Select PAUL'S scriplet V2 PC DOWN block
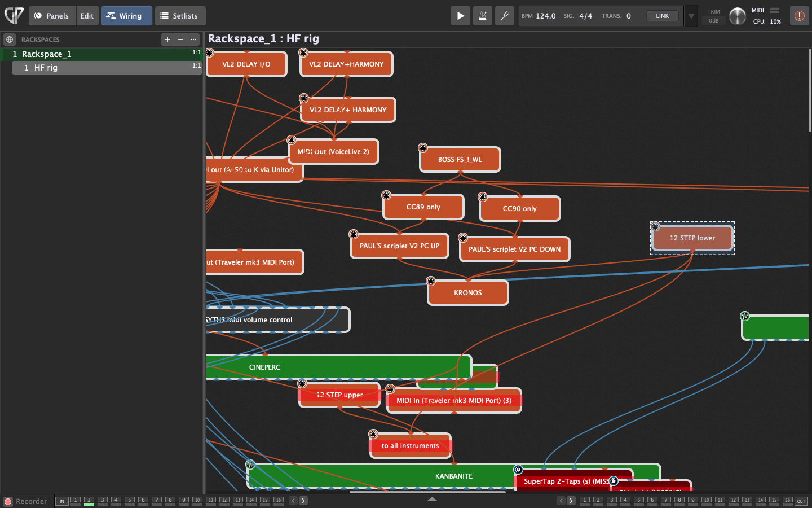Image resolution: width=812 pixels, height=508 pixels. [515, 249]
